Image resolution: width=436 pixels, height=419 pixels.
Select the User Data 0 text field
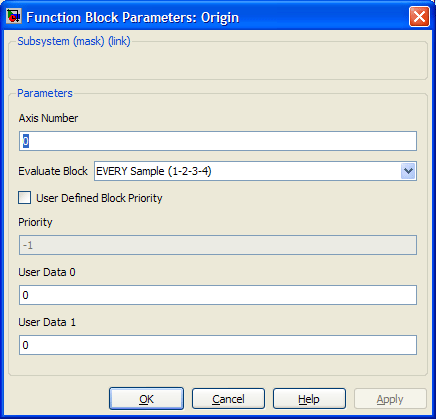point(218,295)
